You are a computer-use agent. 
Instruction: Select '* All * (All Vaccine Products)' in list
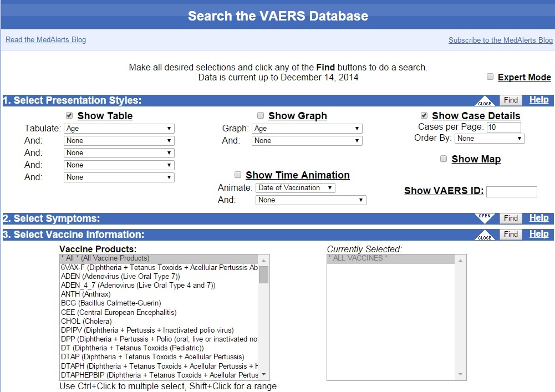click(x=159, y=258)
